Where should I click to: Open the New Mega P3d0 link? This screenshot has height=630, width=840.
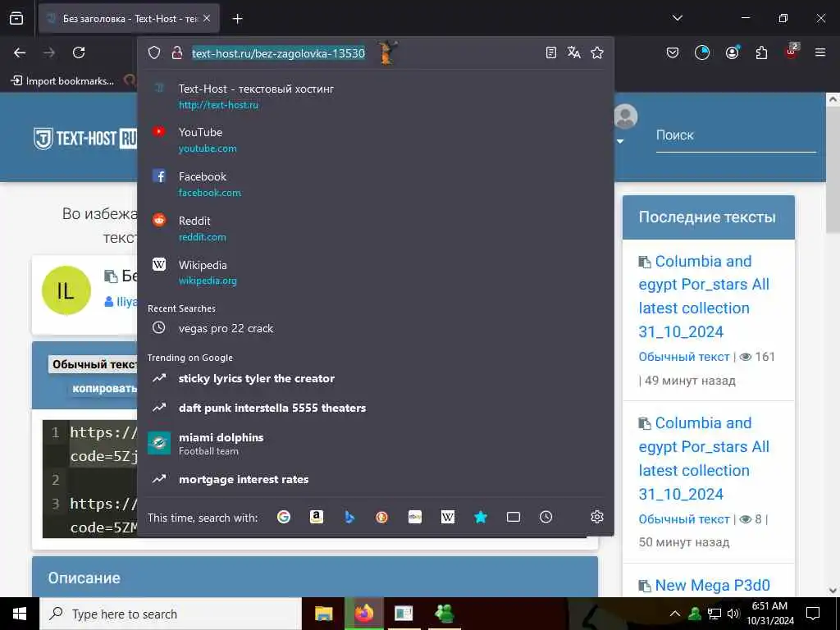[x=712, y=586]
